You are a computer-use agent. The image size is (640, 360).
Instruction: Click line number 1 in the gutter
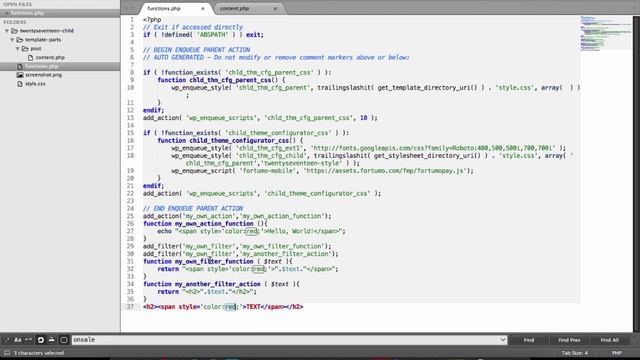[x=132, y=20]
